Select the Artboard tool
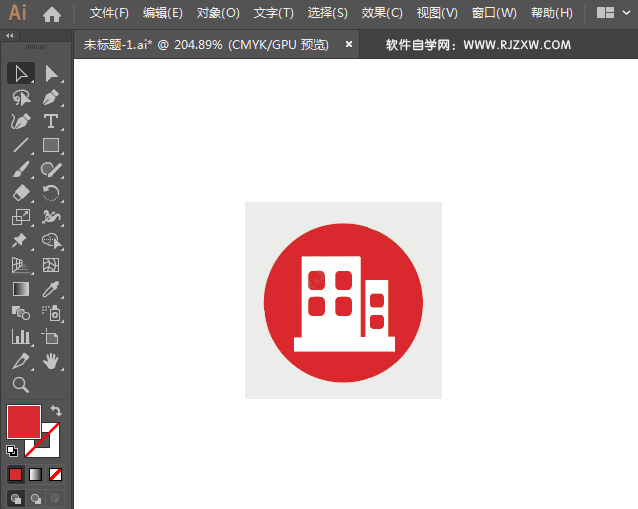638x509 pixels. (51, 337)
